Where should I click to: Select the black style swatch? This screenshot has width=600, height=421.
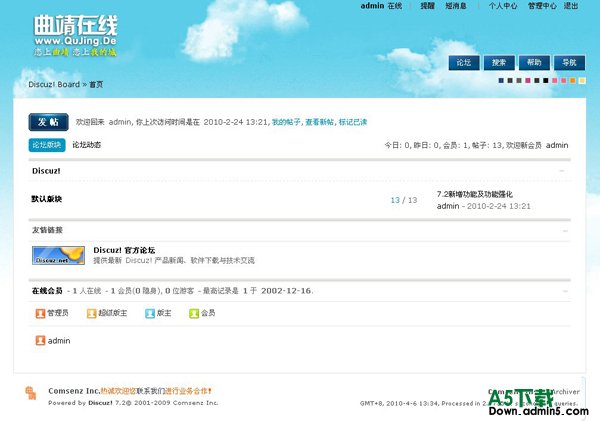546,80
